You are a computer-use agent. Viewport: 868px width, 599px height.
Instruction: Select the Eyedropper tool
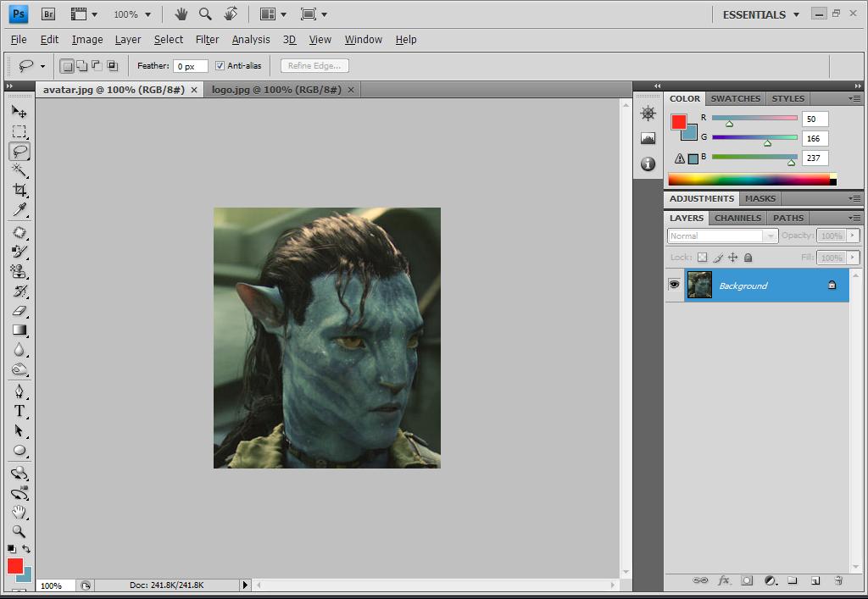point(19,209)
